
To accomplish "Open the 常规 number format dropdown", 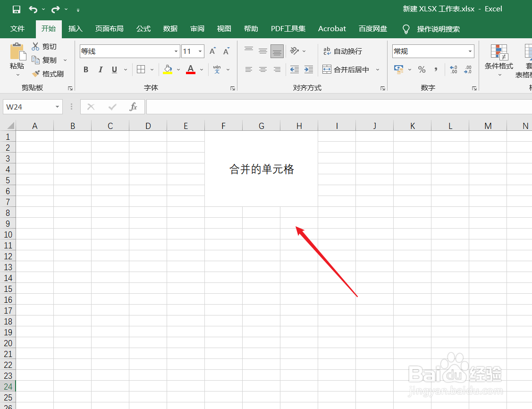I will click(470, 51).
